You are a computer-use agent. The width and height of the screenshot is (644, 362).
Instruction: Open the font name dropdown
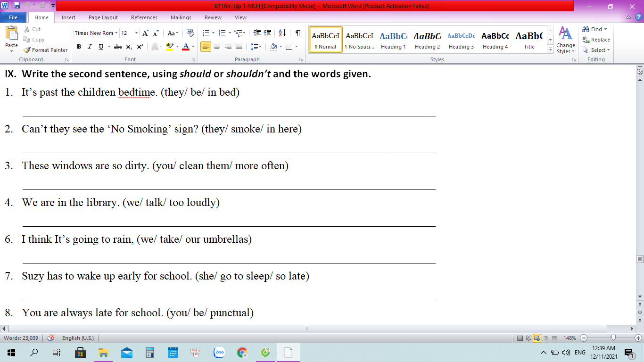[x=116, y=33]
